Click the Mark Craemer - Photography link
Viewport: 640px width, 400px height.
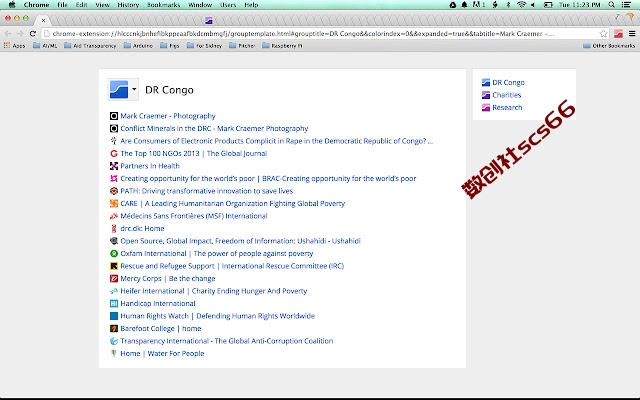[x=168, y=116]
